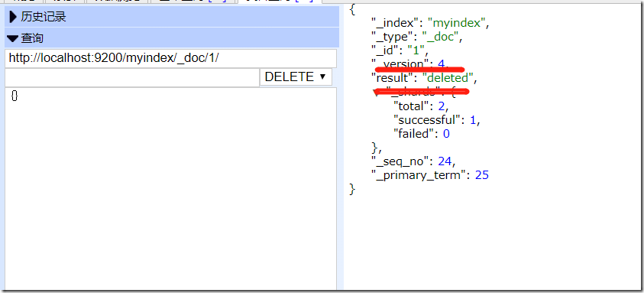Screen dimensions: 644x293
Task: Click the request body text area
Action: click(170, 189)
